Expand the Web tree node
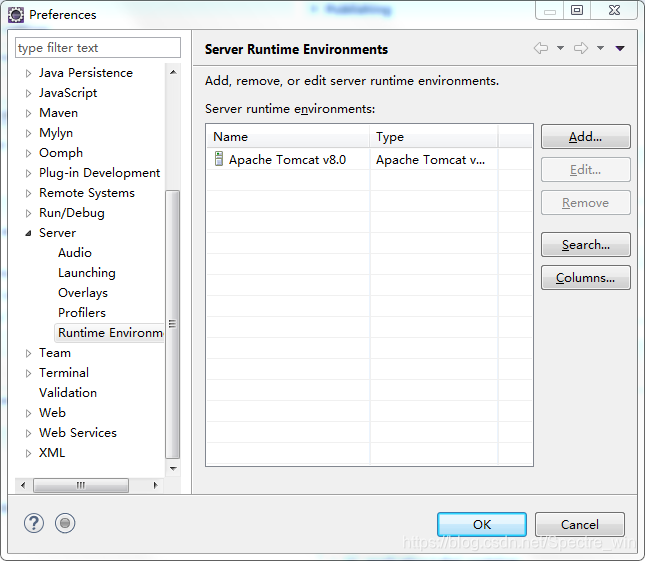 point(28,413)
